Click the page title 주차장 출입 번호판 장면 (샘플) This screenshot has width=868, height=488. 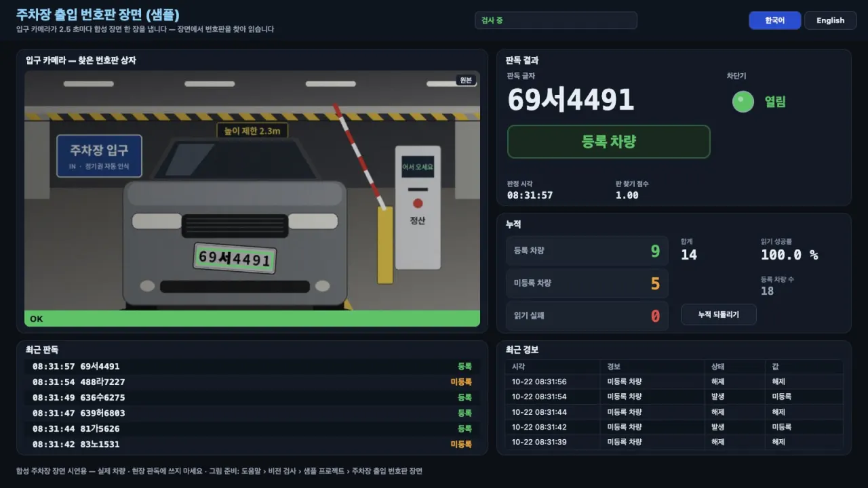tap(98, 15)
